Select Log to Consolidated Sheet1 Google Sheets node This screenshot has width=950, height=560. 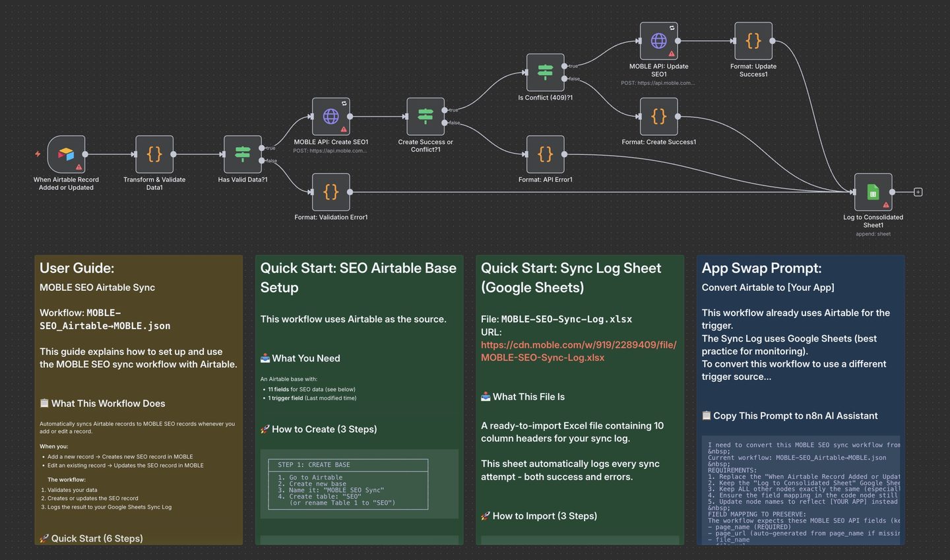click(873, 192)
